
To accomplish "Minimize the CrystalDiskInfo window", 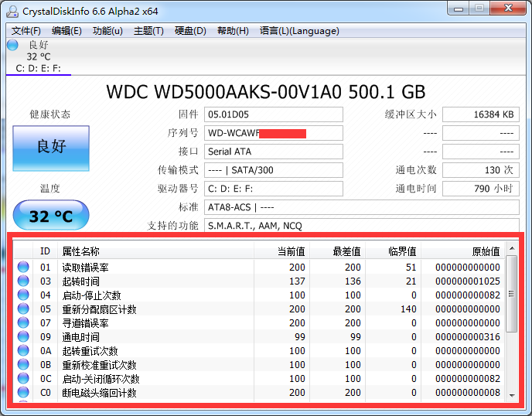I will pos(459,9).
